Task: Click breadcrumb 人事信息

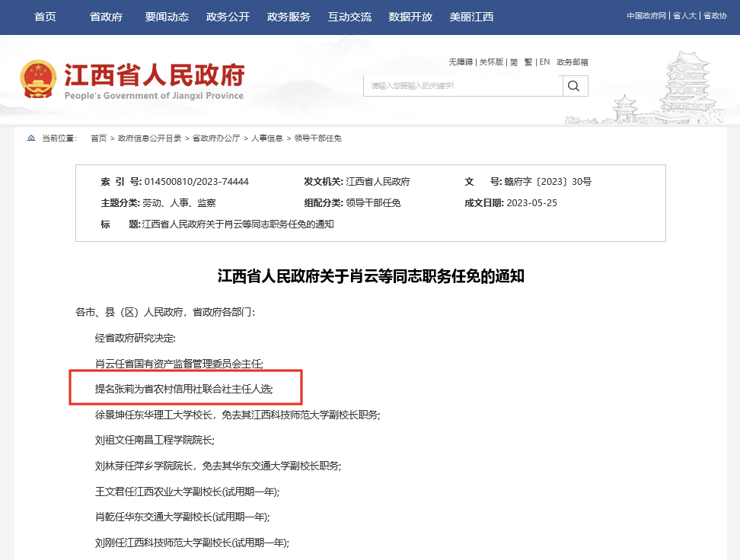Action: (266, 138)
